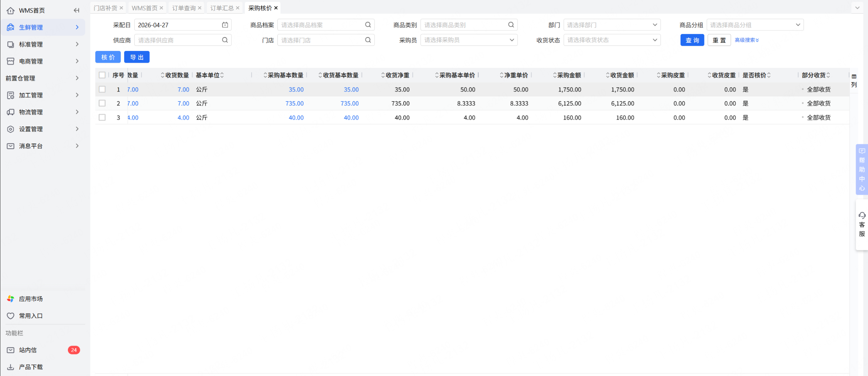Collapse the sidebar with the arrow icon
Screen dimensions: 868x376
coord(76,10)
